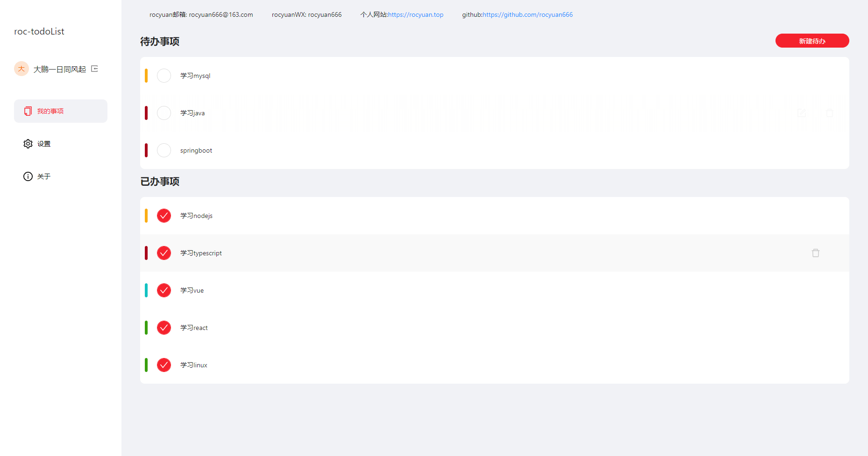The image size is (868, 456).
Task: Click the username 大鹏一日同风起
Action: pyautogui.click(x=60, y=69)
